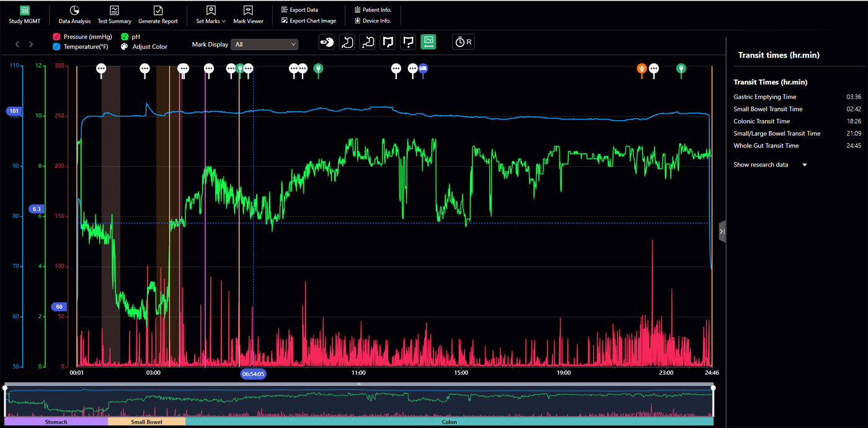Click the green full-chart width icon
This screenshot has height=428, width=868.
pyautogui.click(x=428, y=42)
